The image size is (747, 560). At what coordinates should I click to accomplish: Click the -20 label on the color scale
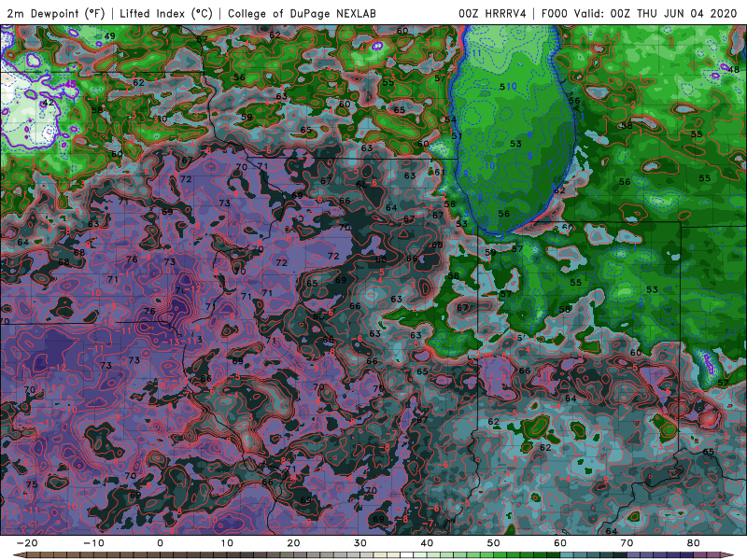[x=27, y=543]
